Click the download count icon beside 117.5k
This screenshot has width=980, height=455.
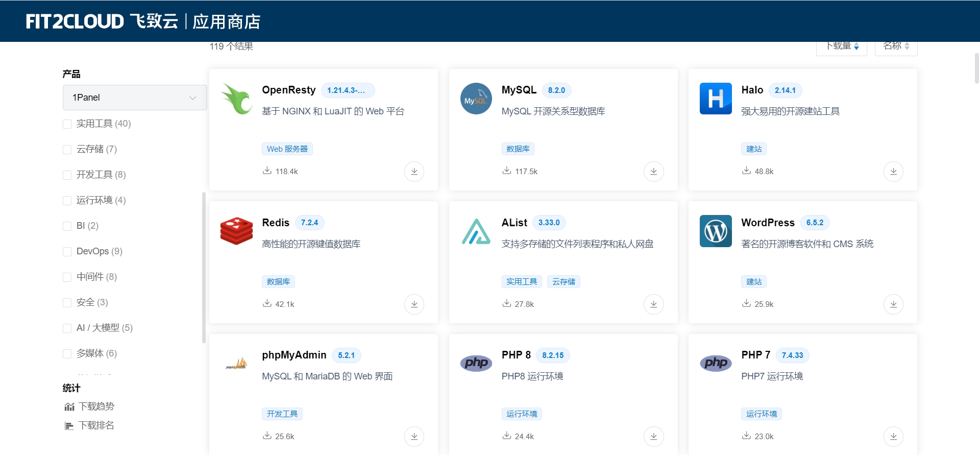tap(506, 171)
